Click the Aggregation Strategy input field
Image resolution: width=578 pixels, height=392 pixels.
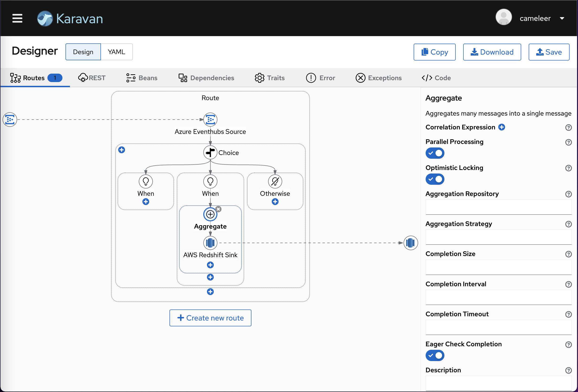[498, 237]
